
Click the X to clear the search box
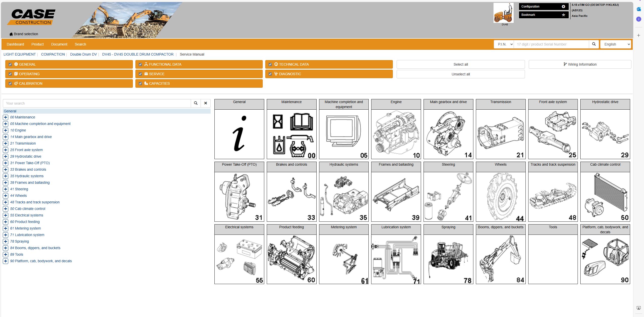(x=206, y=103)
